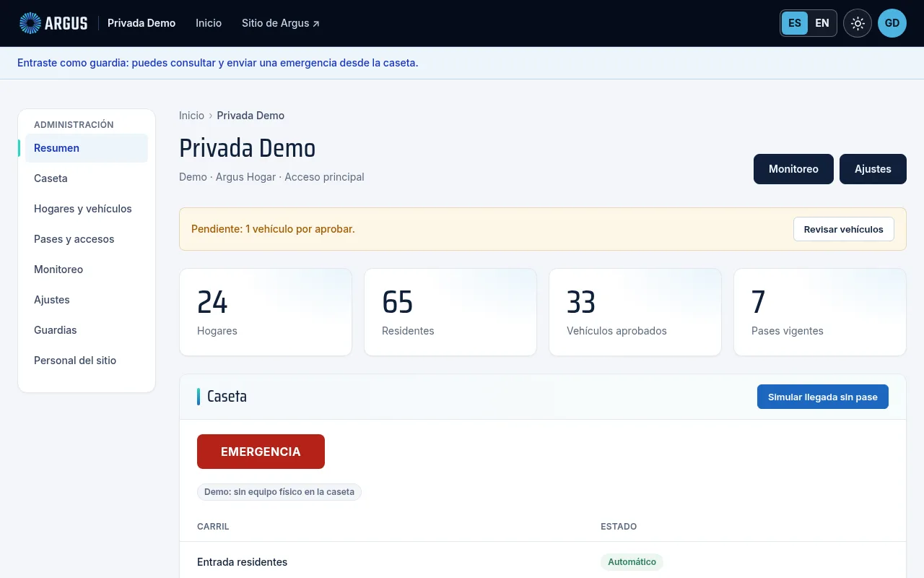Toggle the light/dark theme sun icon
924x578 pixels.
pyautogui.click(x=858, y=23)
